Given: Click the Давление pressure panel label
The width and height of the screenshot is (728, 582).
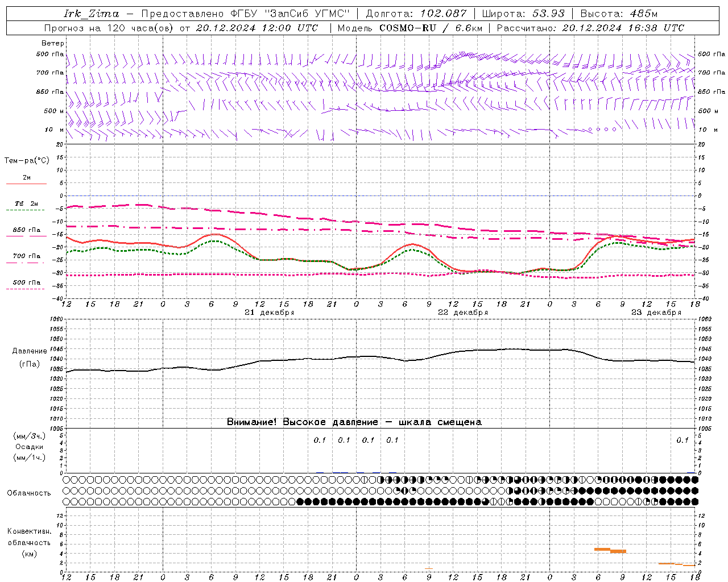Looking at the screenshot, I should pyautogui.click(x=30, y=351).
